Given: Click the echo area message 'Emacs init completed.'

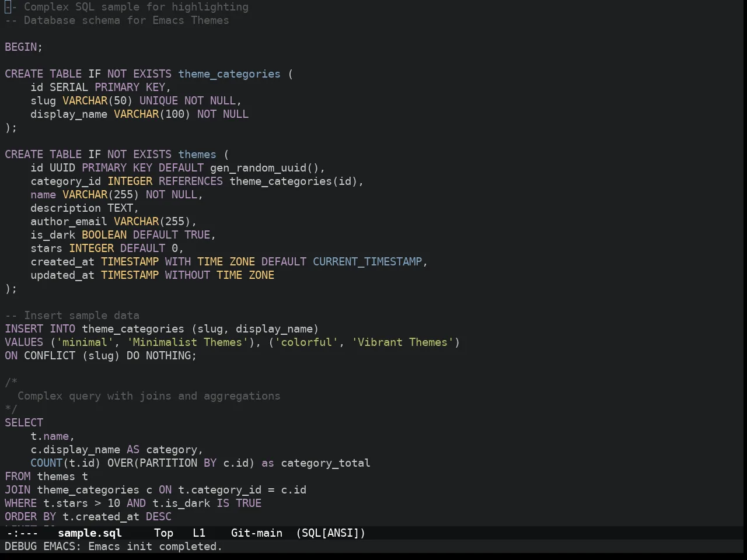Looking at the screenshot, I should (155, 546).
